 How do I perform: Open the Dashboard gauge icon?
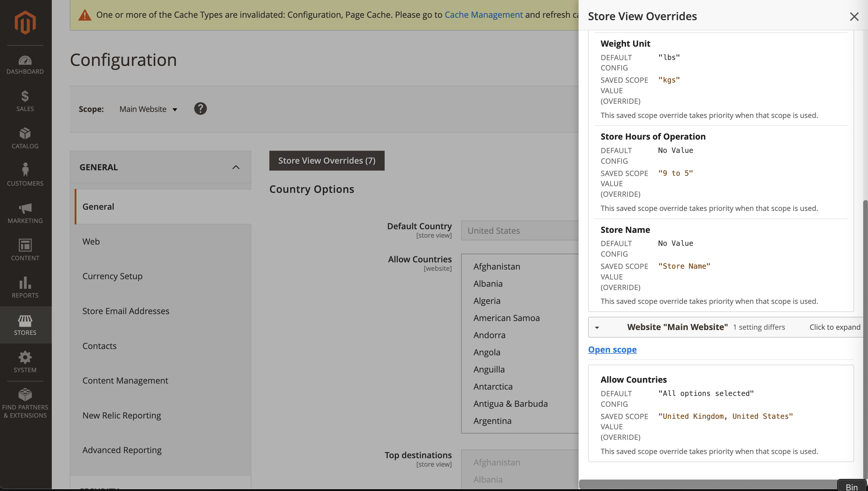(25, 60)
